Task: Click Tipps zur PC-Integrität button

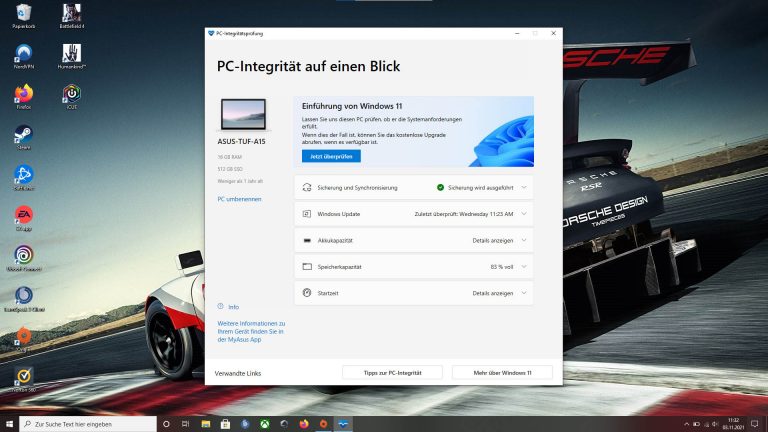Action: click(x=392, y=372)
